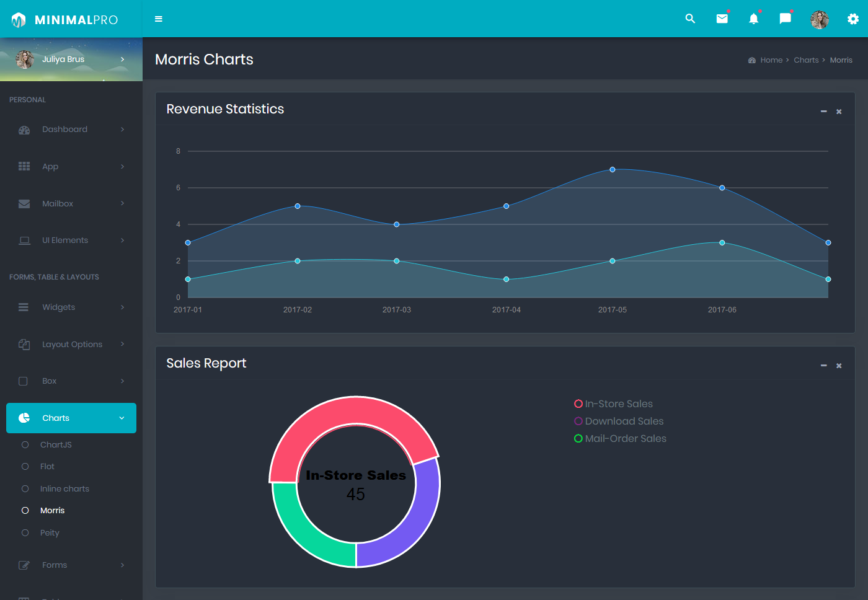The image size is (868, 600).
Task: Click the Mailbox envelope sidebar icon
Action: tap(24, 203)
